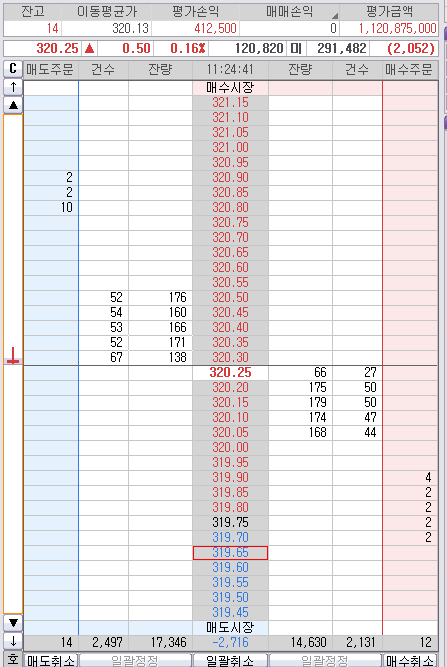Click the 매매손익 header sort arrow
The height and width of the screenshot is (667, 447).
335,16
